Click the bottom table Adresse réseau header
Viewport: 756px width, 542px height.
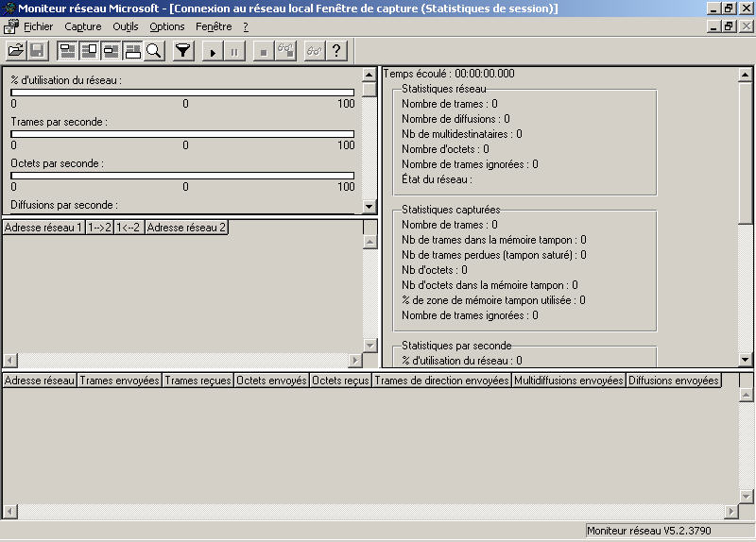point(40,381)
